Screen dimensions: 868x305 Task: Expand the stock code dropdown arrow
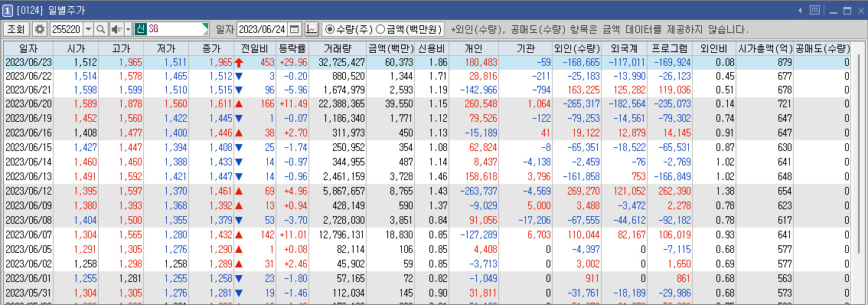click(x=88, y=29)
